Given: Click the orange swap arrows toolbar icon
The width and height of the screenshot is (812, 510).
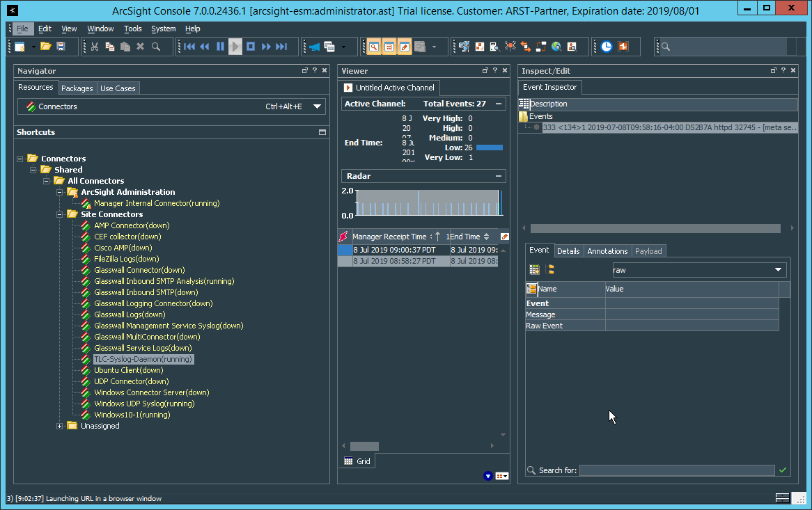Looking at the screenshot, I should (x=526, y=47).
